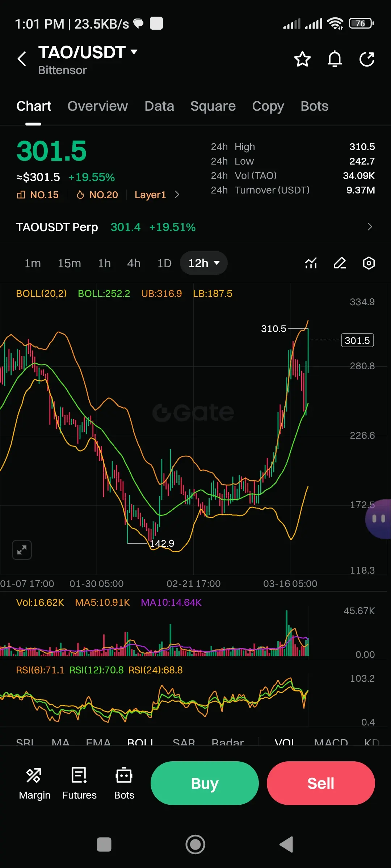Tap the red Sell button
The width and height of the screenshot is (391, 868).
coord(321,783)
